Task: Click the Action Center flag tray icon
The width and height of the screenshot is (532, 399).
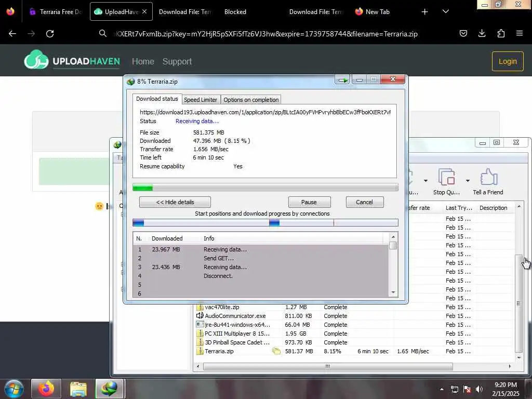Action: click(467, 389)
